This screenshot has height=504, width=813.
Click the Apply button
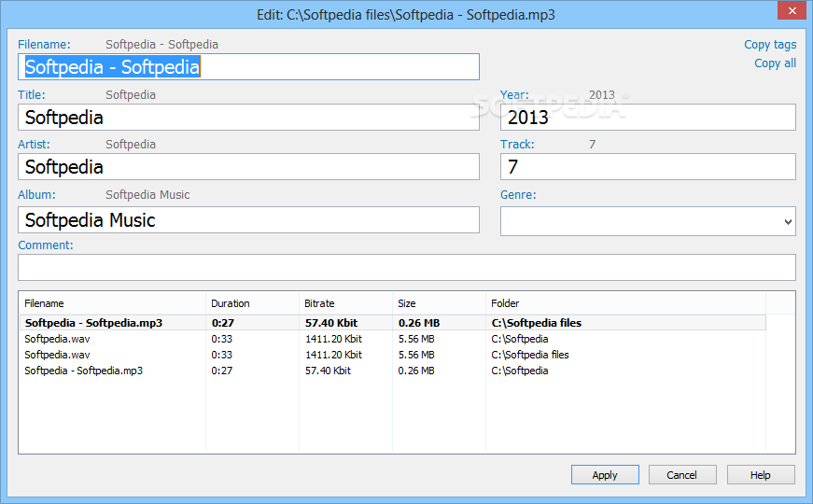pos(605,474)
